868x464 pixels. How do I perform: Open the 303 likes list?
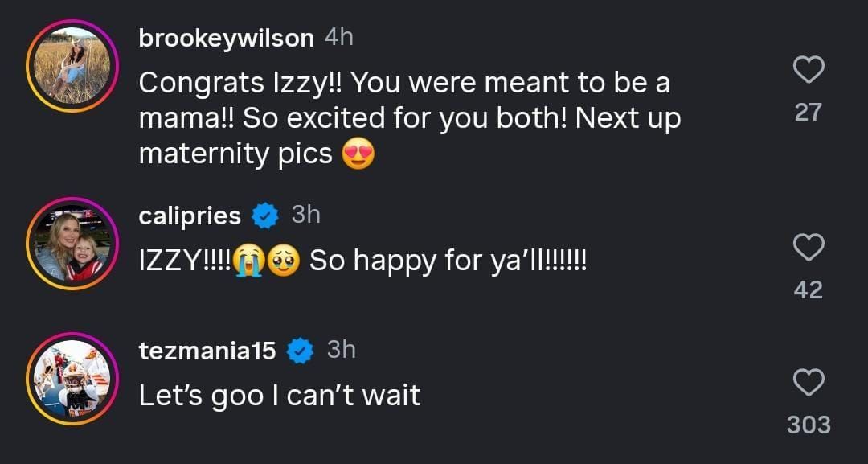[x=808, y=424]
